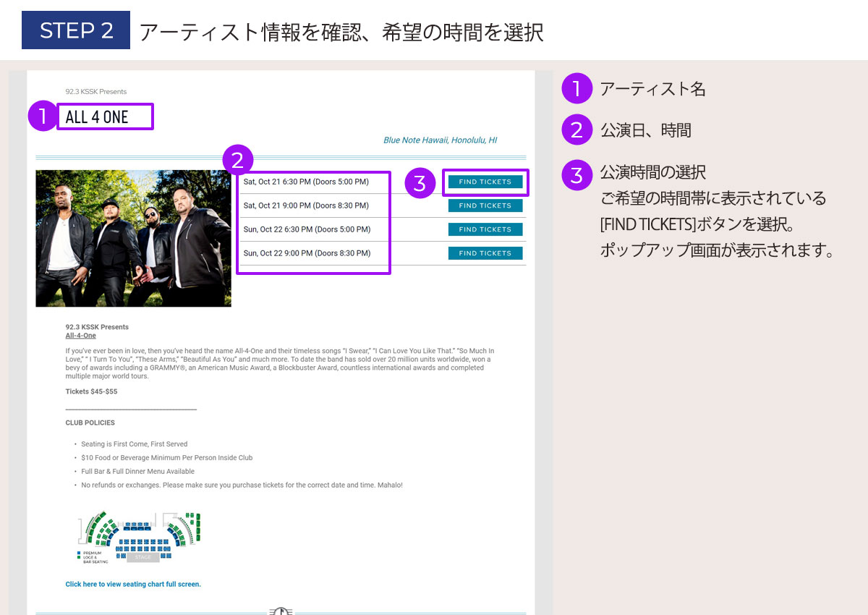This screenshot has width=868, height=615.
Task: Open the seating chart full screen link
Action: click(x=133, y=584)
